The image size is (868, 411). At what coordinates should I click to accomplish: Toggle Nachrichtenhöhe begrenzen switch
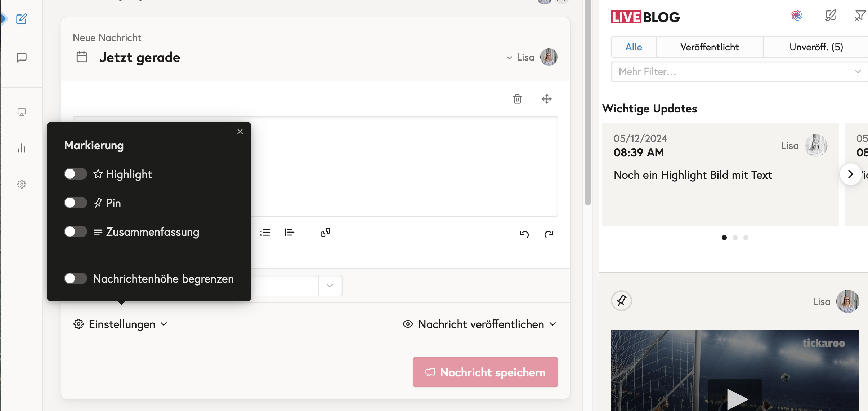coord(75,279)
